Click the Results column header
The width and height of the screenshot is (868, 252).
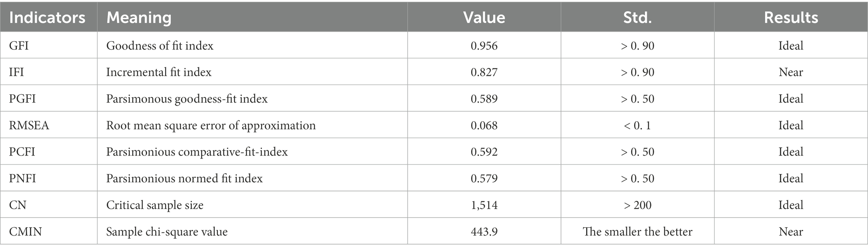[x=791, y=18]
